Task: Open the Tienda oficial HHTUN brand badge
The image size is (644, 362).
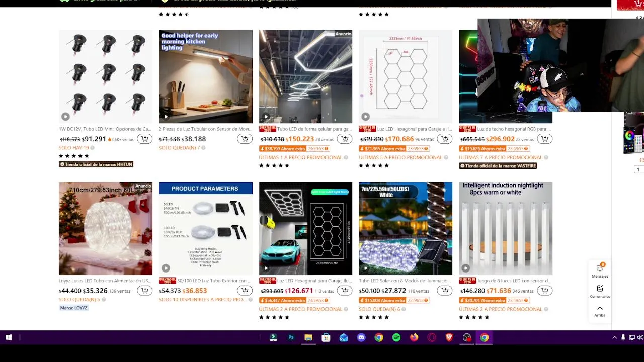Action: [x=96, y=164]
